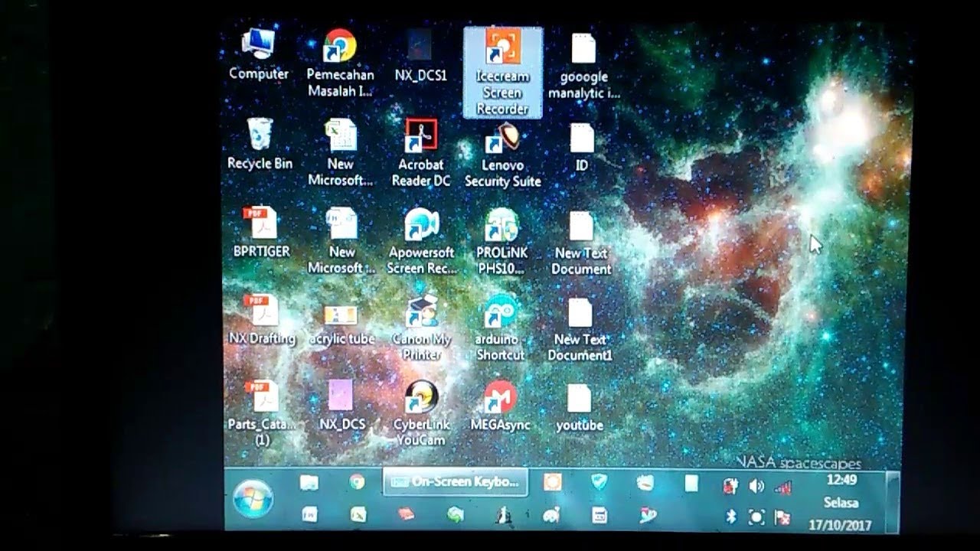Open the Windows Start menu

253,498
